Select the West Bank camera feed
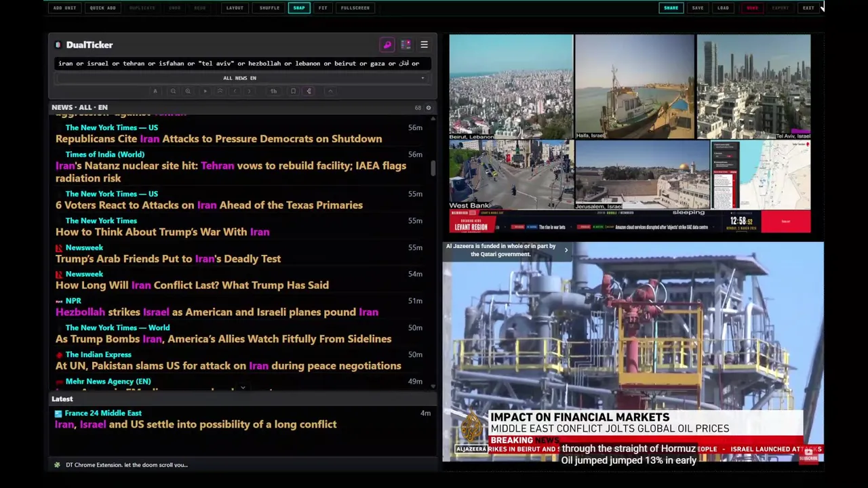 pos(511,175)
